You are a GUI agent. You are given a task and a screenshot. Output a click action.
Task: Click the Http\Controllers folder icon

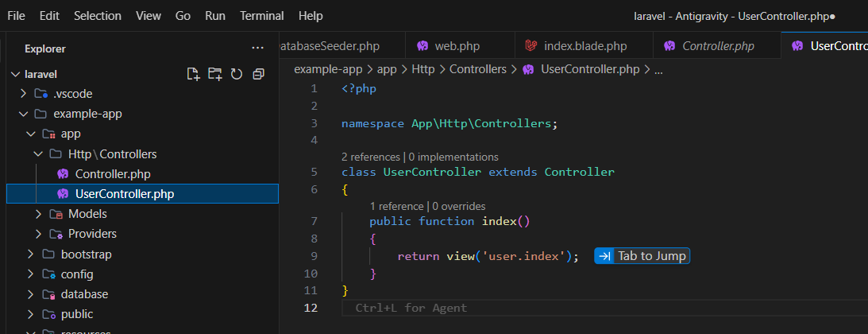pos(56,153)
